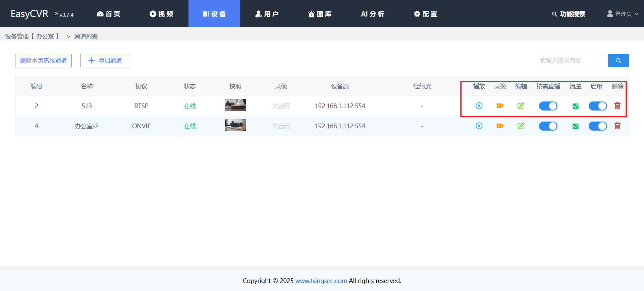Viewport: 644px width, 291px height.
Task: Open the edit icon for 办公室-2
Action: 521,126
